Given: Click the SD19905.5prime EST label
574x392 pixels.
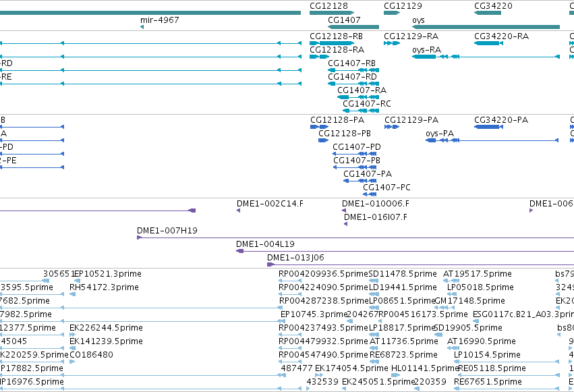Looking at the screenshot, I should pos(468,328).
